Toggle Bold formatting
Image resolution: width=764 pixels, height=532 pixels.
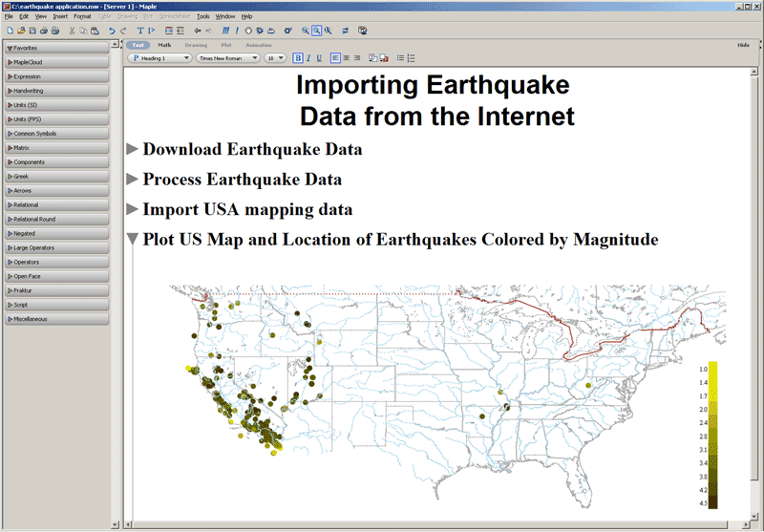(298, 58)
